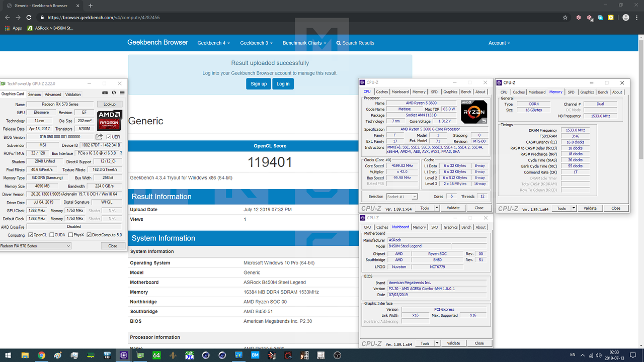644x362 pixels.
Task: Click GPU-Z refresh icon
Action: (114, 93)
